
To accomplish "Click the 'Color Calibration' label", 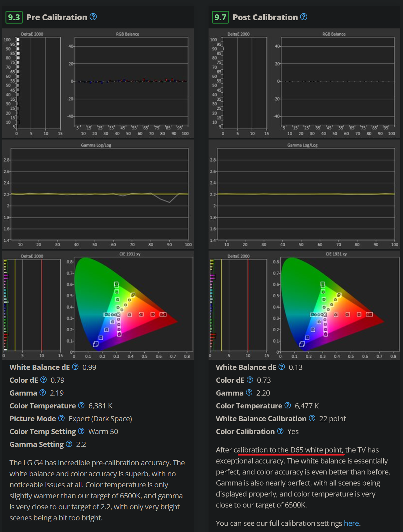I will (x=245, y=431).
